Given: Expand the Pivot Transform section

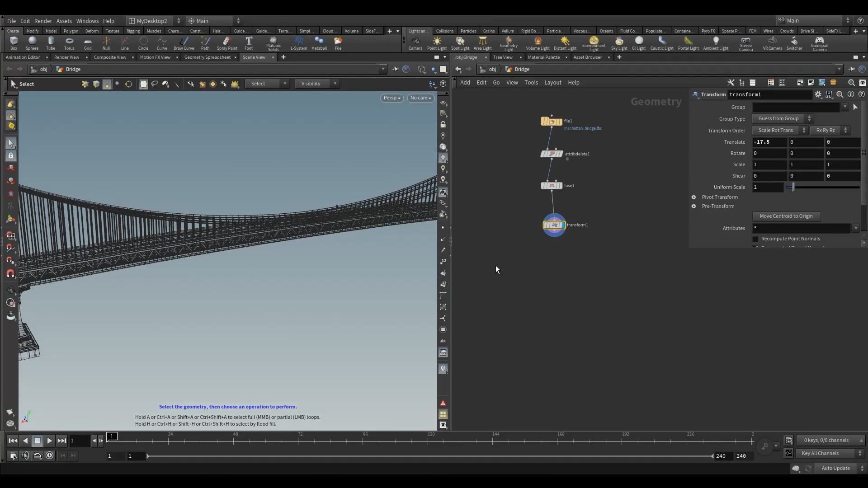Looking at the screenshot, I should 694,197.
